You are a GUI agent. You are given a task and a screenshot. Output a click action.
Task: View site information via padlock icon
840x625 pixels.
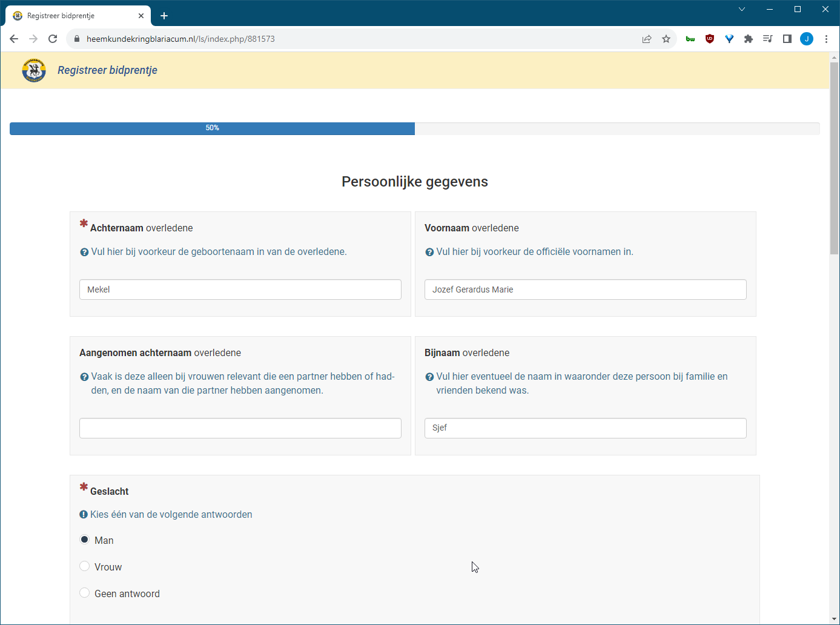click(x=76, y=39)
